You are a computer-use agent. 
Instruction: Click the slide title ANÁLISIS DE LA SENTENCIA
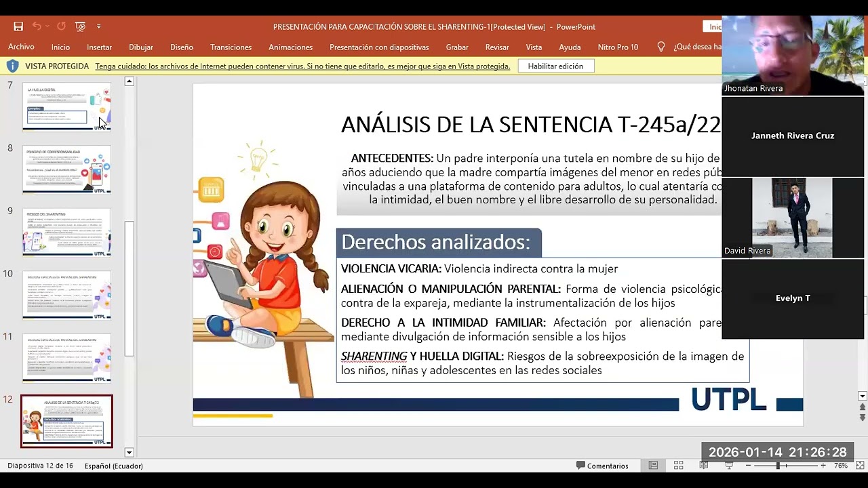(531, 125)
